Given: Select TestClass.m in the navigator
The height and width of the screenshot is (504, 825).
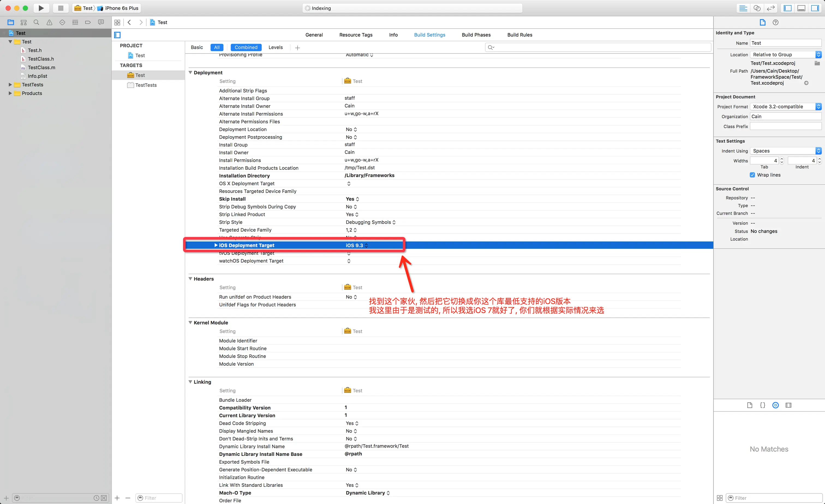Looking at the screenshot, I should point(41,67).
